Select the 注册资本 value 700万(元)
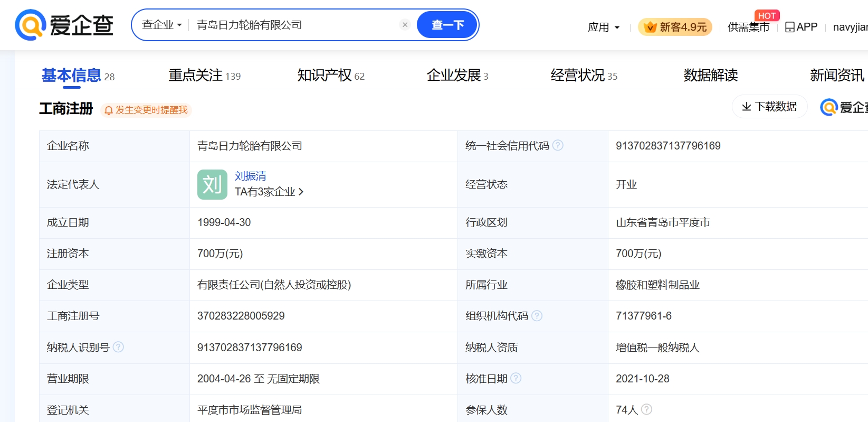Image resolution: width=868 pixels, height=422 pixels. point(220,254)
